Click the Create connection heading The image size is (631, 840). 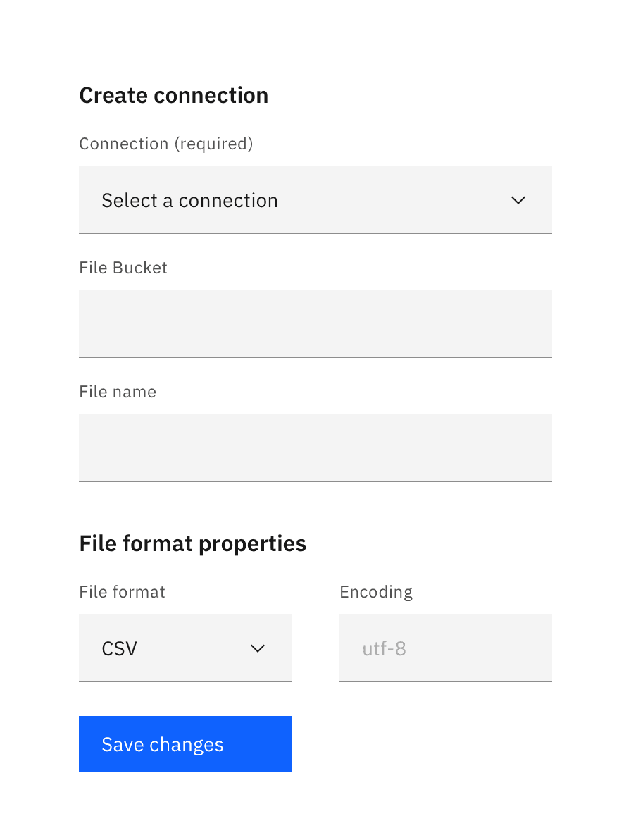pyautogui.click(x=173, y=95)
